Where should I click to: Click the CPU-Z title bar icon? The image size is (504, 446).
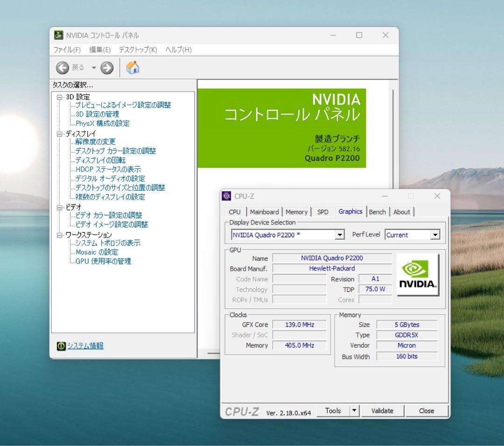pyautogui.click(x=227, y=196)
